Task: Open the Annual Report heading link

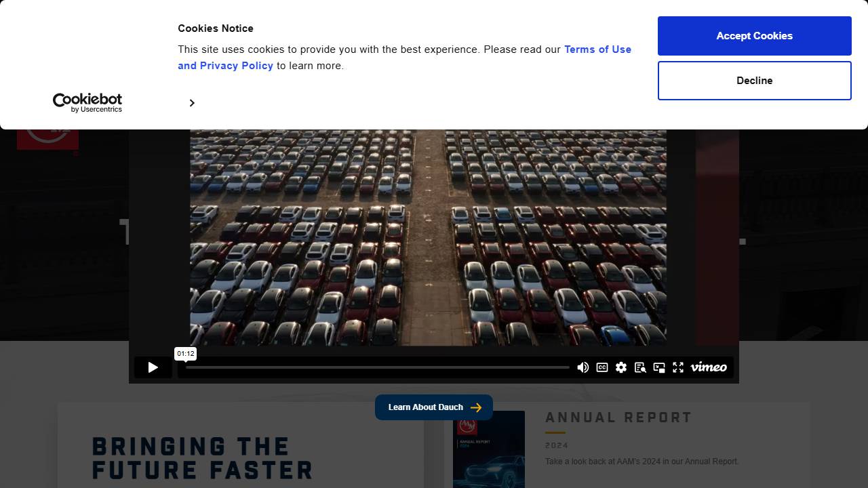Action: coord(618,418)
